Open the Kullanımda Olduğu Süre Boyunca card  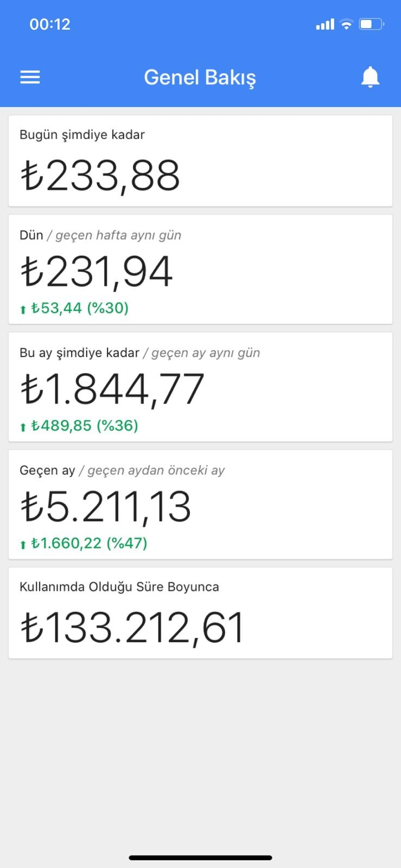200,613
